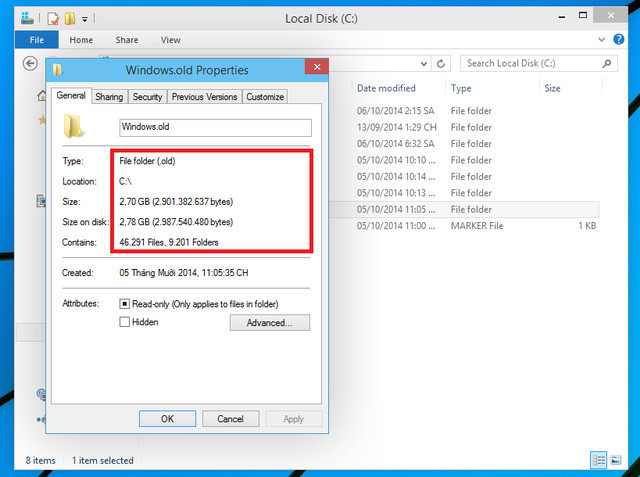The image size is (640, 477).
Task: Click the quick access Properties icon
Action: coord(53,18)
